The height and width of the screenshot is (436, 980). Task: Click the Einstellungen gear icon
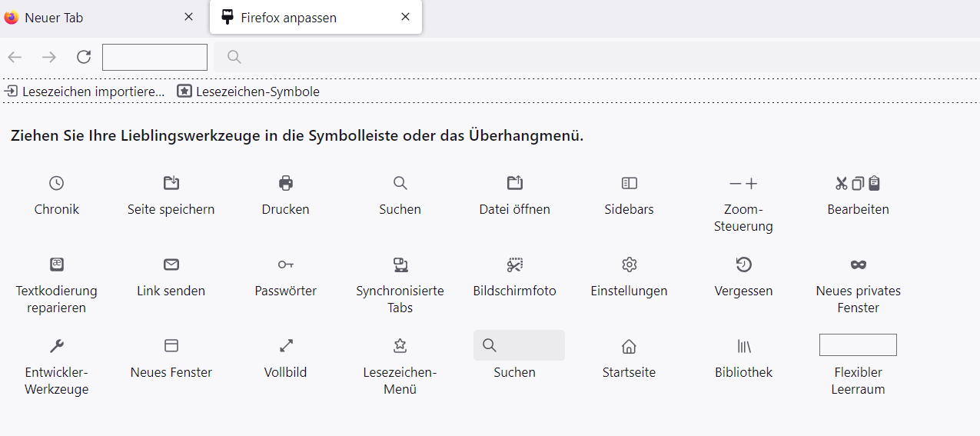coord(629,265)
